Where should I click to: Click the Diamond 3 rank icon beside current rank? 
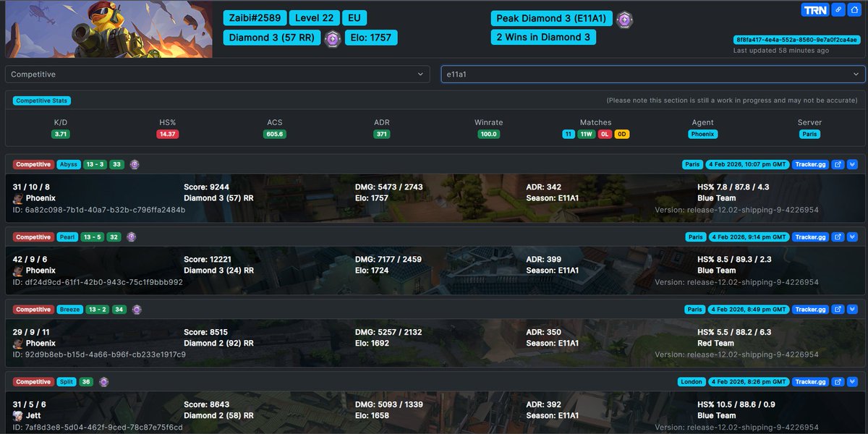pos(332,39)
